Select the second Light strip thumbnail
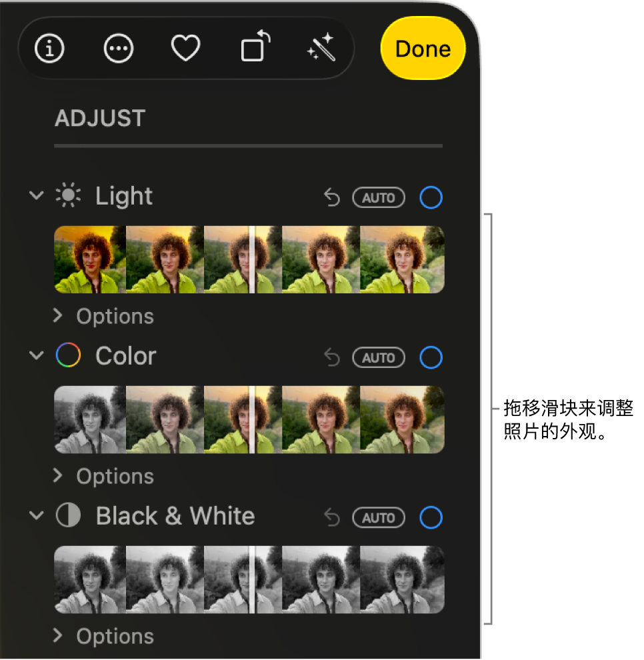 coord(165,260)
